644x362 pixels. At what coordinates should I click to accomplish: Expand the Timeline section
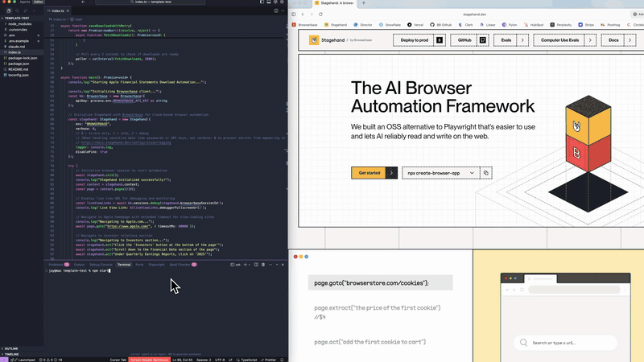[11, 354]
